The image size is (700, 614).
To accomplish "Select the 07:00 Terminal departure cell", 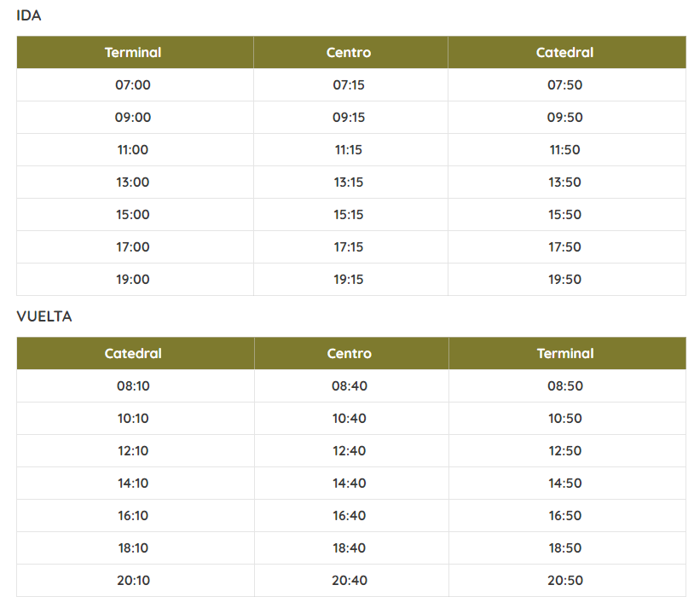I will (x=133, y=84).
